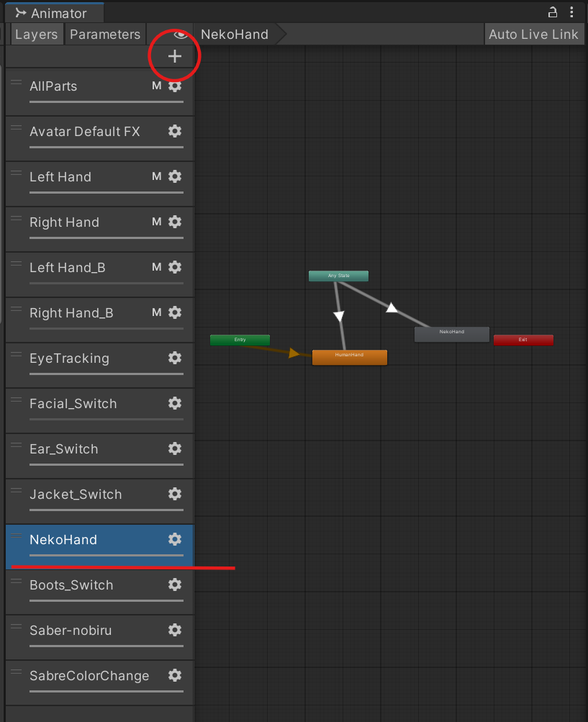The width and height of the screenshot is (588, 722).
Task: Toggle the eye visibility icon
Action: click(181, 35)
